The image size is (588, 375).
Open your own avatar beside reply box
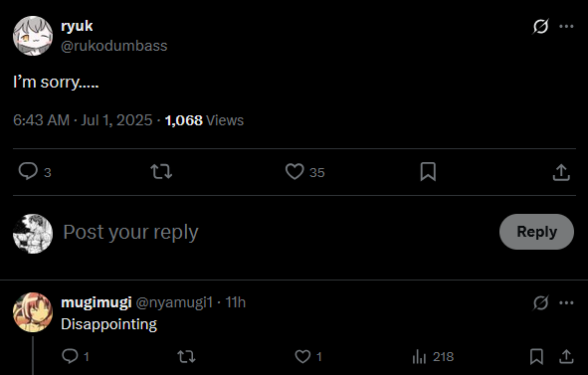33,234
